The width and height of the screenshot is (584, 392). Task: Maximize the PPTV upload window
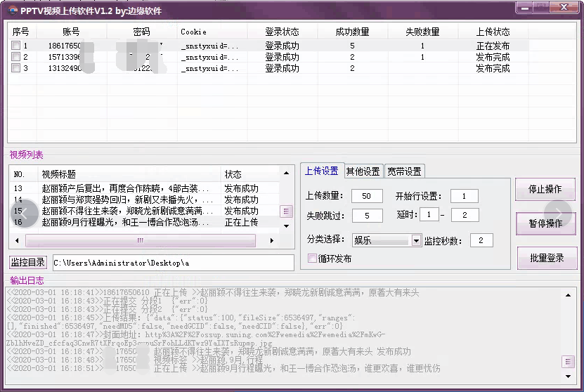point(542,8)
